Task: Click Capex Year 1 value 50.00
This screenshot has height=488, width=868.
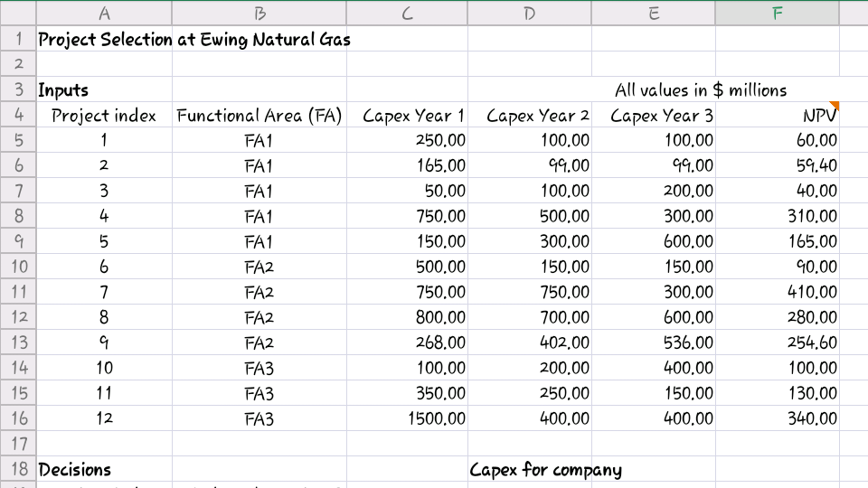Action: click(407, 191)
